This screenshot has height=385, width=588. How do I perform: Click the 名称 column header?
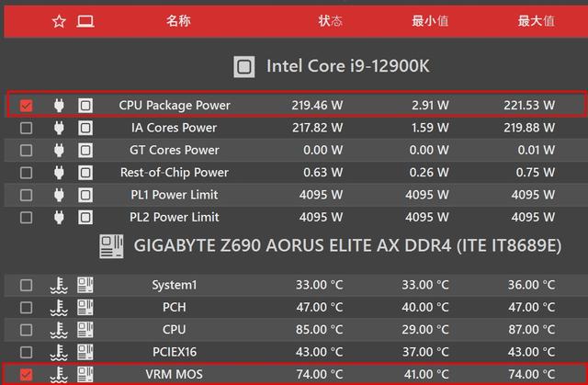[x=178, y=20]
